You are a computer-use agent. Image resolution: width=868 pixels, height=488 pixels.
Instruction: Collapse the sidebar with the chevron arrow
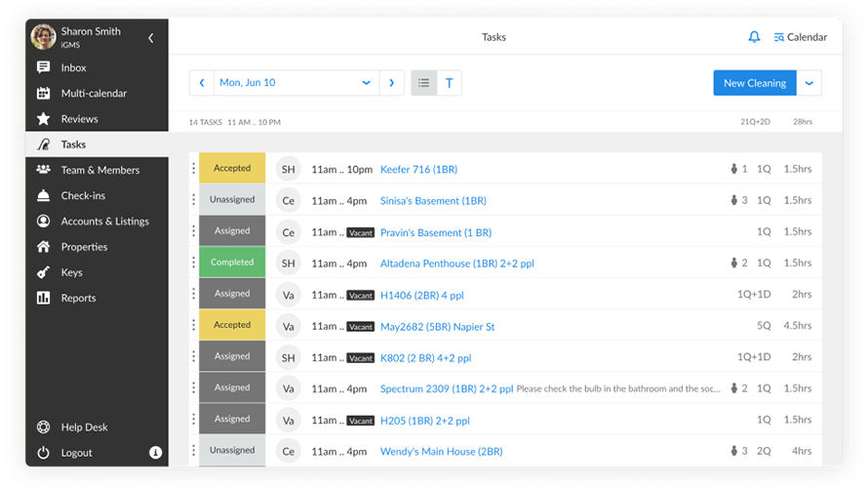tap(150, 38)
